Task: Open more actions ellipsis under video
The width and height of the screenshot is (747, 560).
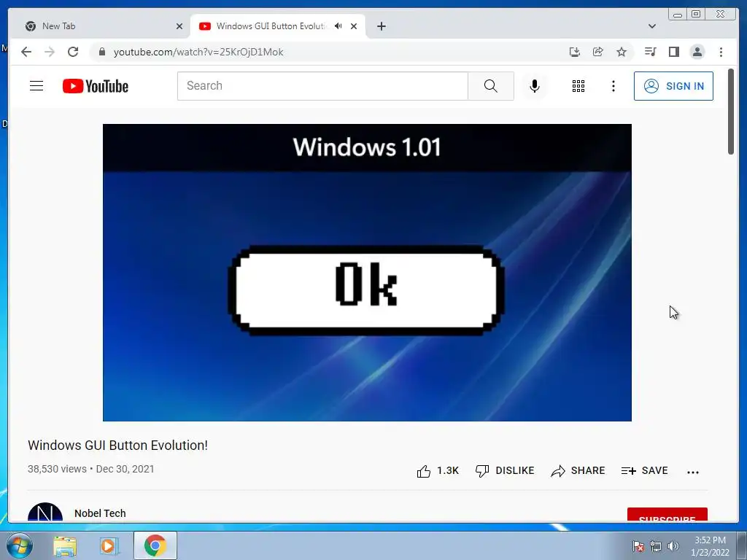Action: click(693, 472)
